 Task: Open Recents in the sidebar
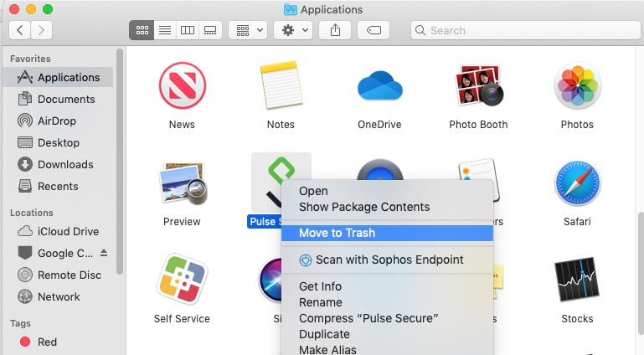[x=59, y=187]
